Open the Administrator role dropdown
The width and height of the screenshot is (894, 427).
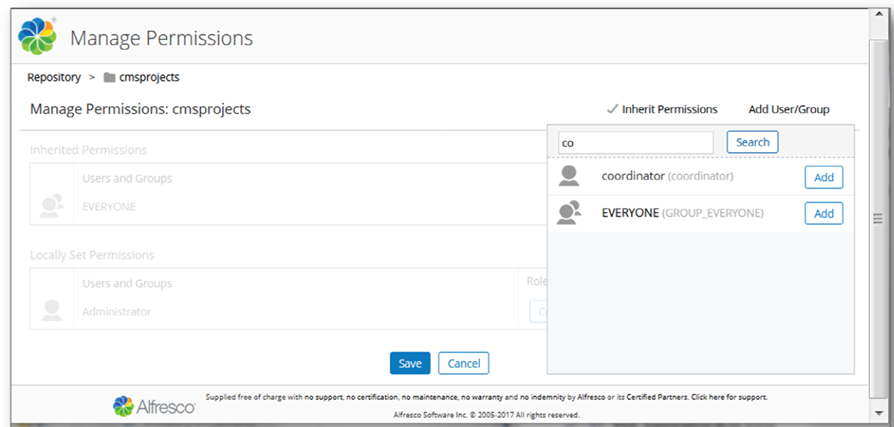538,311
